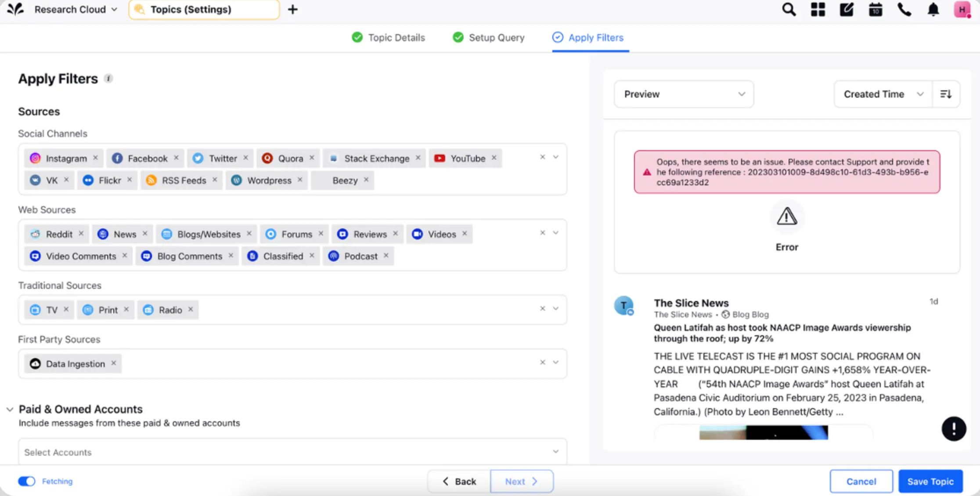This screenshot has width=980, height=496.
Task: Click the Queen Latifah article headline
Action: (782, 333)
